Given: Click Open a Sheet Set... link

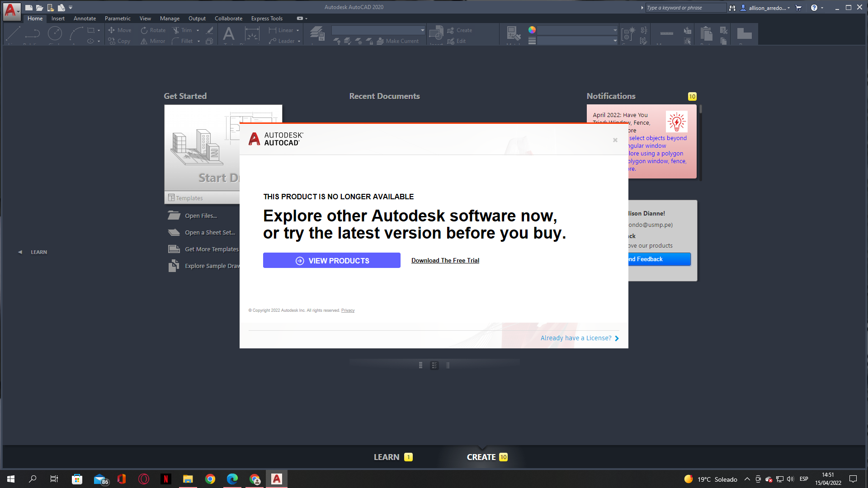Looking at the screenshot, I should click(x=210, y=233).
